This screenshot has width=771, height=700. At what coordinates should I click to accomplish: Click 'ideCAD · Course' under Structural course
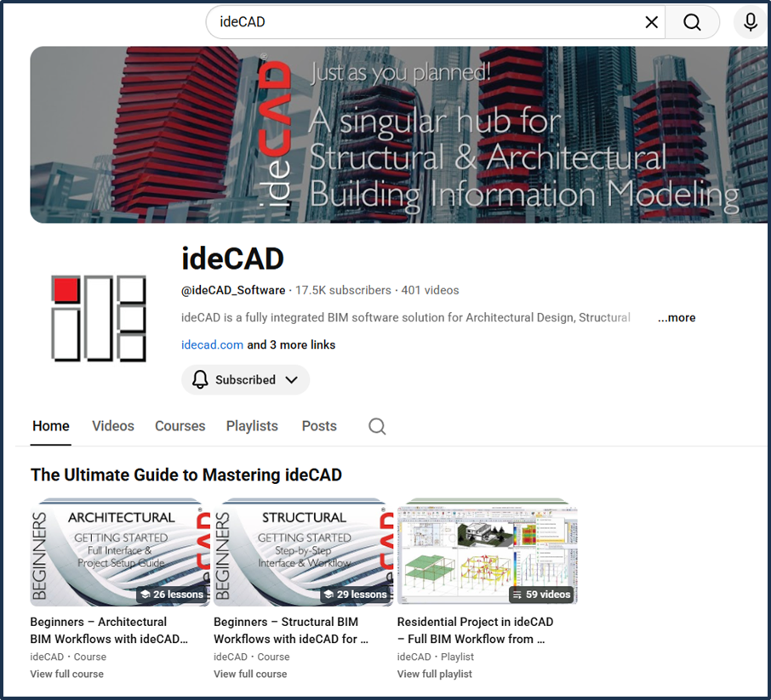[x=252, y=657]
